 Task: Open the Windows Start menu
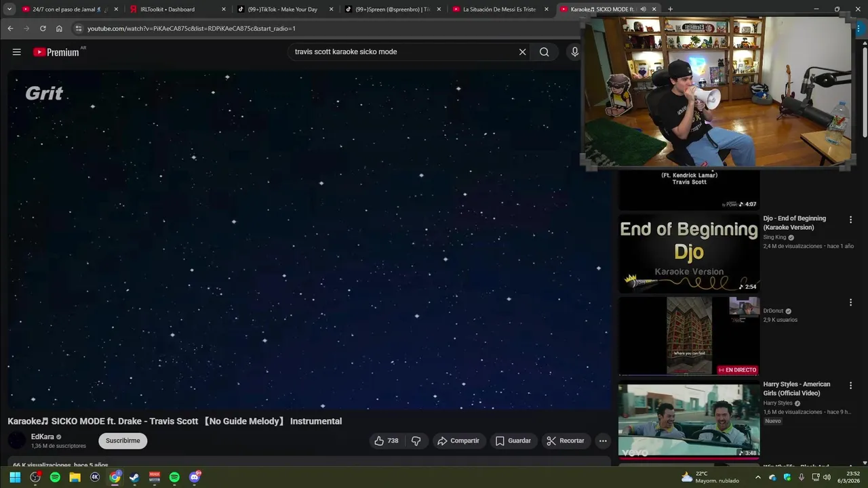pyautogui.click(x=15, y=477)
